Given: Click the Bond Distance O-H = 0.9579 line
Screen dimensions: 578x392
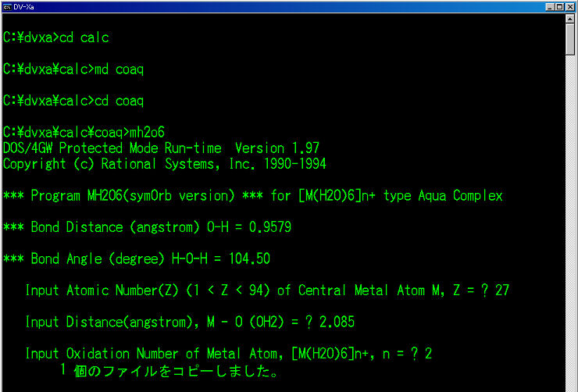Looking at the screenshot, I should pos(147,227).
